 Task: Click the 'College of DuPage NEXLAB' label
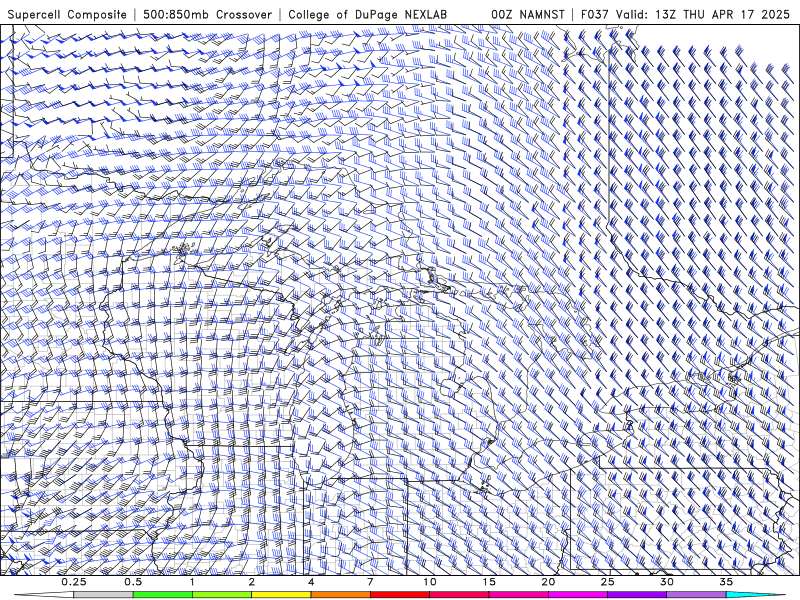pyautogui.click(x=367, y=14)
